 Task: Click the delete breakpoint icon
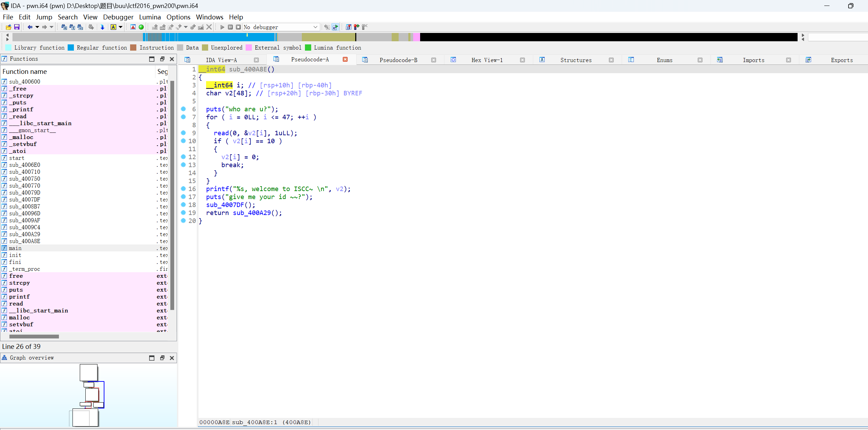pyautogui.click(x=365, y=27)
